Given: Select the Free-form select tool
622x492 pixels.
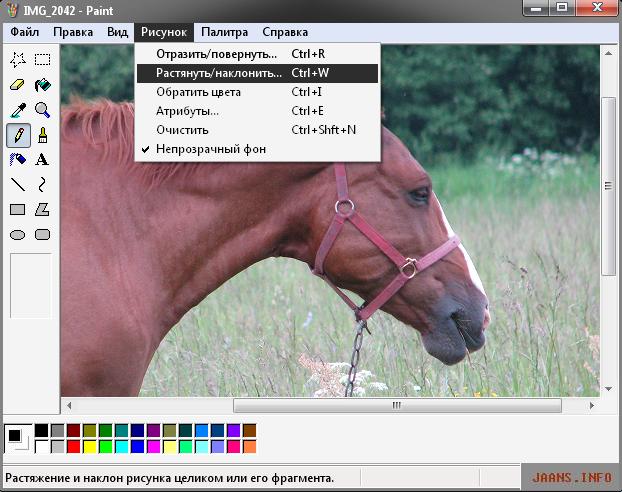Looking at the screenshot, I should (x=17, y=60).
